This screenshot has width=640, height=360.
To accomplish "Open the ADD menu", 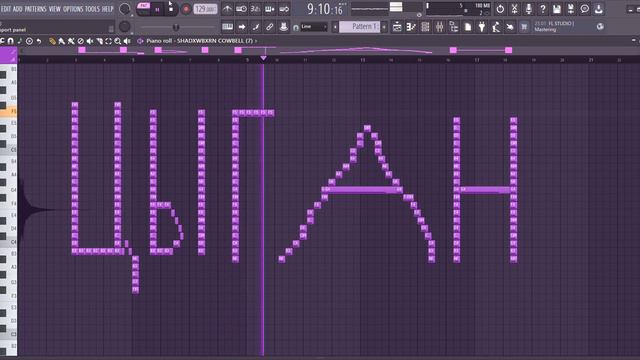I will click(x=18, y=9).
